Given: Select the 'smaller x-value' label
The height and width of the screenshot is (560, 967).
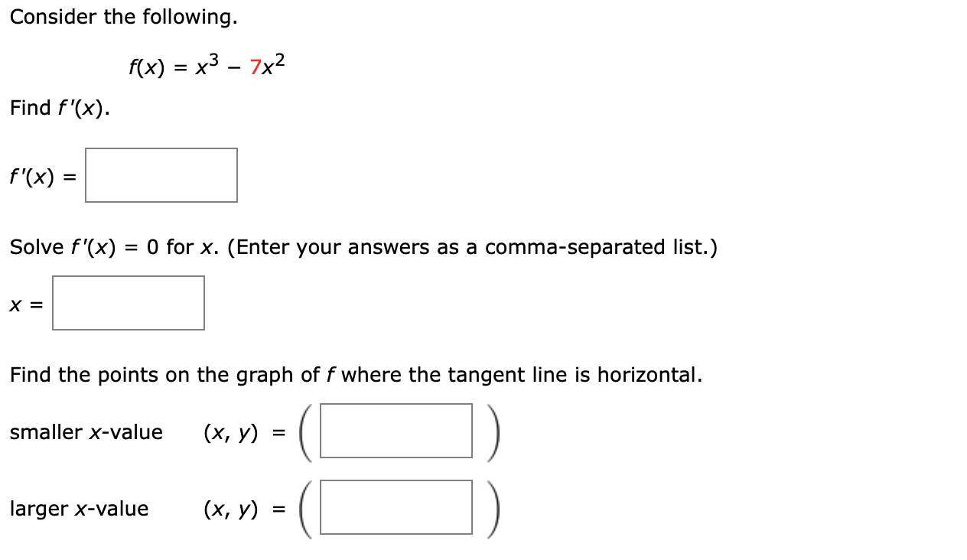Looking at the screenshot, I should (86, 431).
